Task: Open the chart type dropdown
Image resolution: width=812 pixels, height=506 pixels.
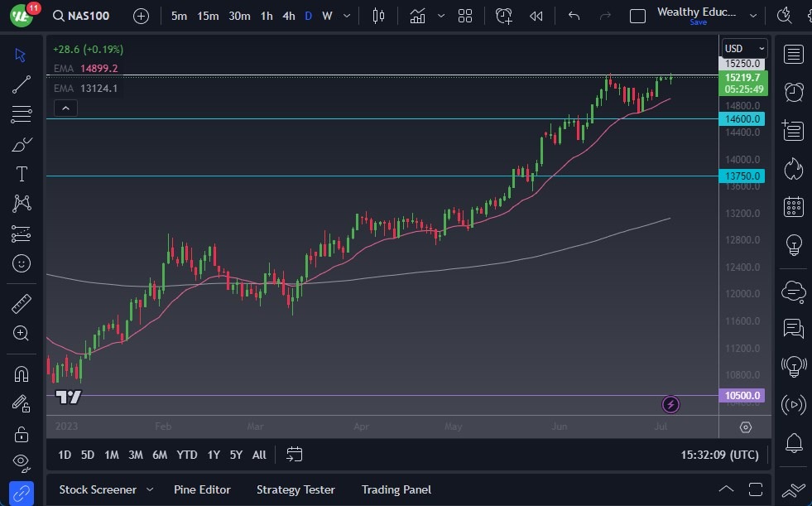Action: (x=378, y=16)
